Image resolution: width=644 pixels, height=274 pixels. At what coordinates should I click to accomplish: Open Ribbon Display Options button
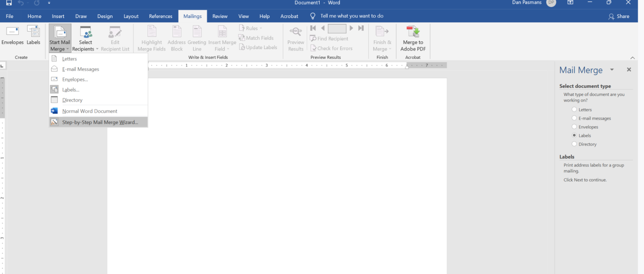tap(570, 3)
